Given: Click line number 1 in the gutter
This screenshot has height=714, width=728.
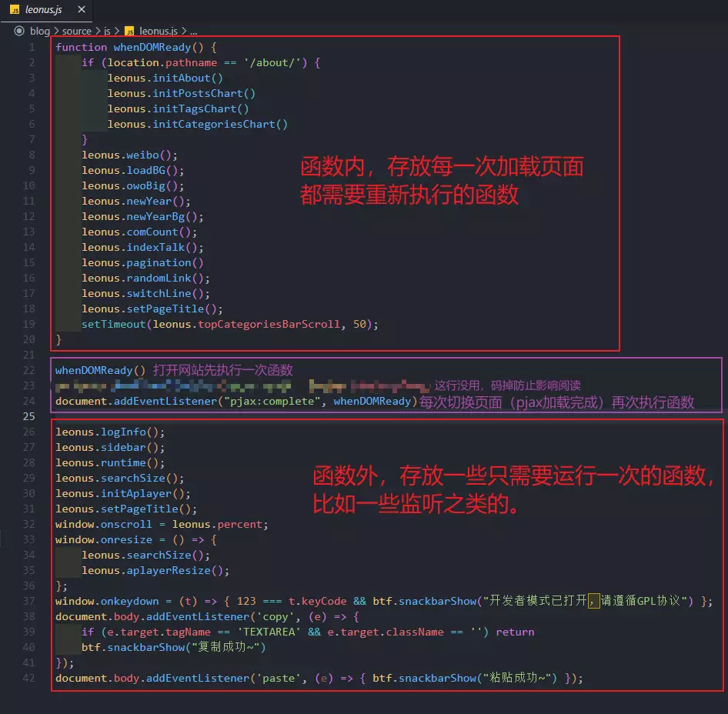Looking at the screenshot, I should pyautogui.click(x=32, y=47).
